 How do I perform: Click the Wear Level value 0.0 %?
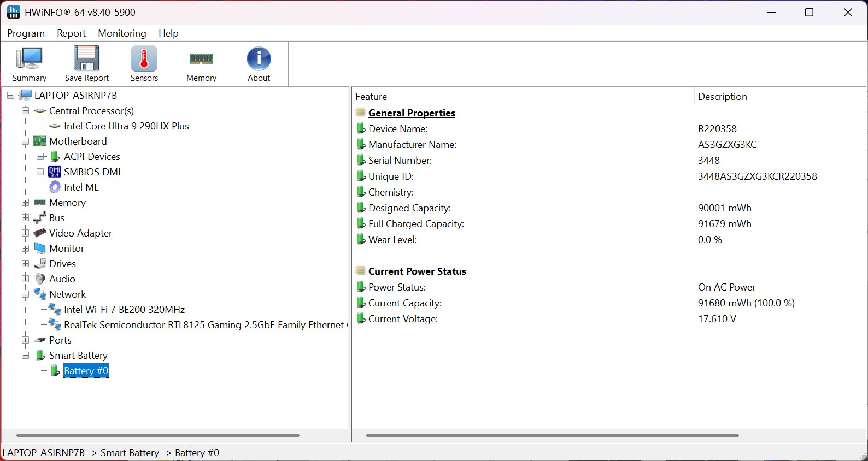click(x=710, y=240)
